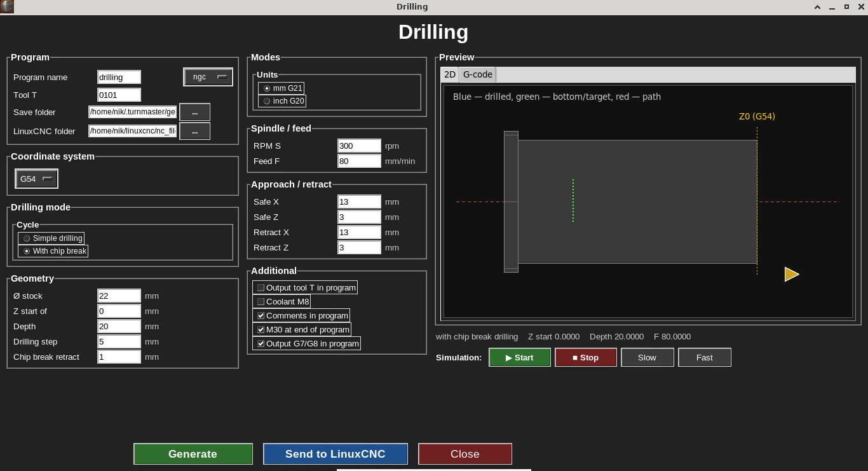This screenshot has width=868, height=471.
Task: Click the application icon in the title bar
Action: click(x=6, y=6)
